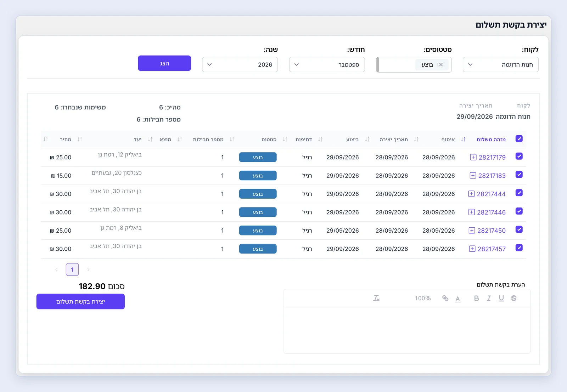Viewport: 567px width, 392px height.
Task: Expand row details for 28217444
Action: 471,194
